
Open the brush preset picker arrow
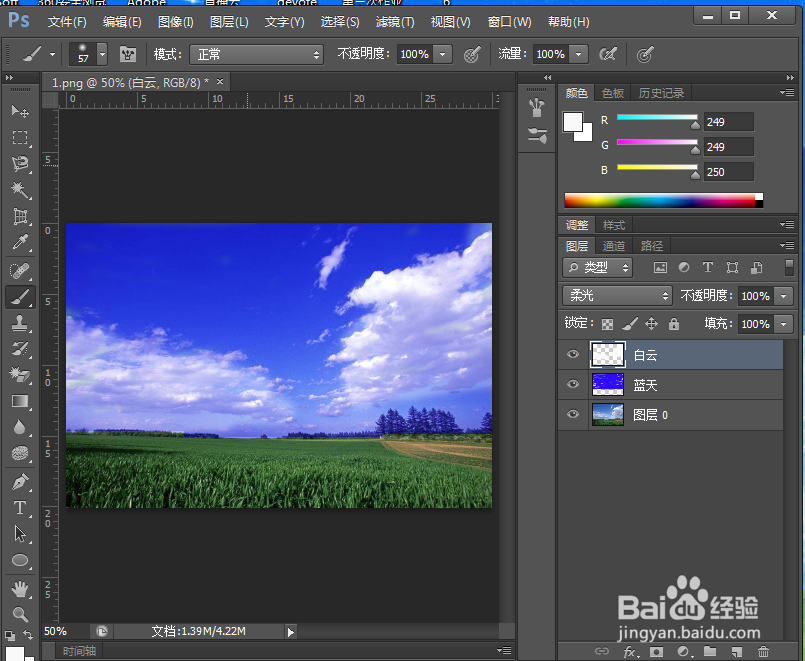click(102, 54)
